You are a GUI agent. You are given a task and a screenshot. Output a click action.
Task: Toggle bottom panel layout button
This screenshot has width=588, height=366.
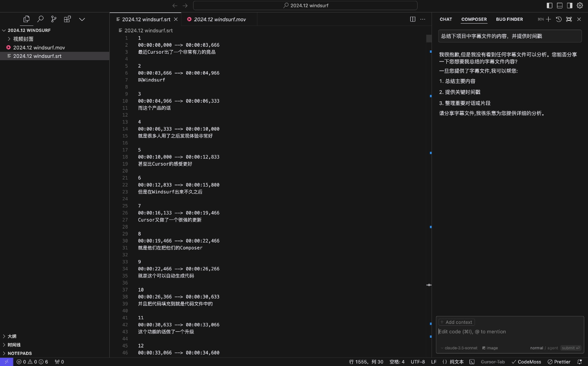pyautogui.click(x=560, y=6)
